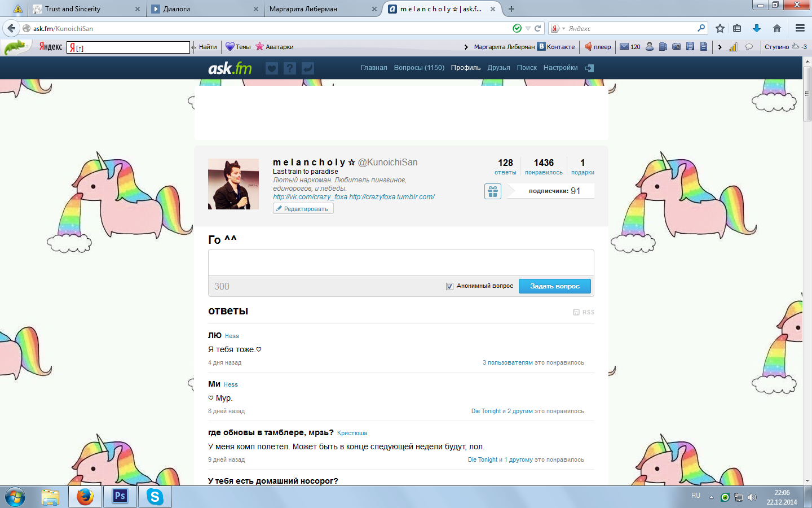Show bookmarks list icon

point(737,28)
